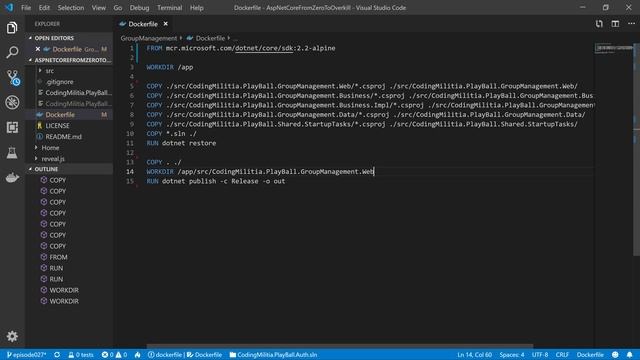This screenshot has height=360, width=640.
Task: Open .gitignore in the explorer
Action: click(x=60, y=82)
